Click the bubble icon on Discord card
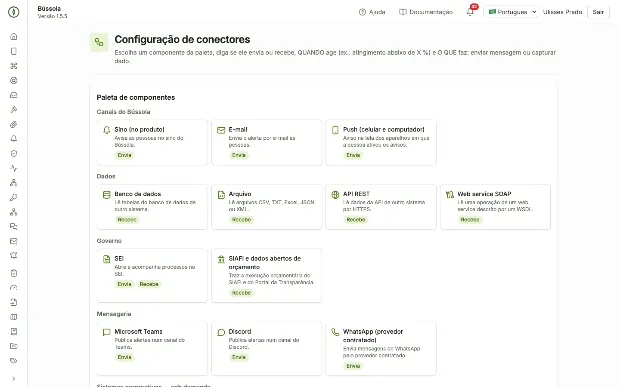 coord(221,332)
